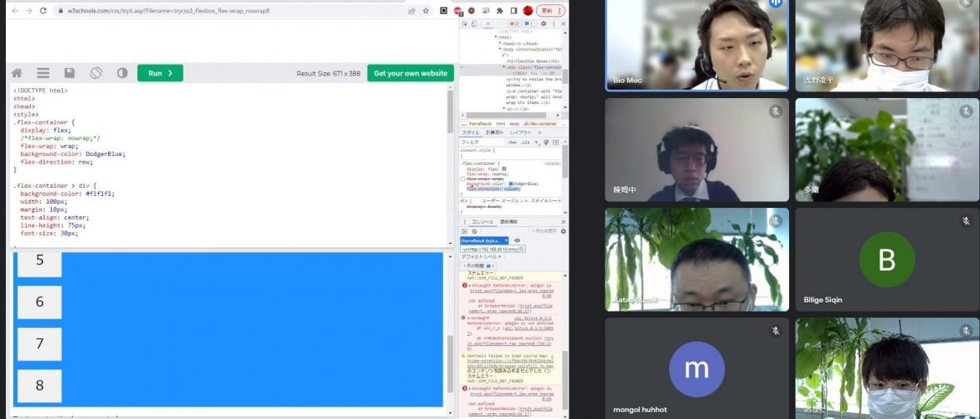Open the デフォルト レベル log level dropdown
This screenshot has height=419, width=980.
pyautogui.click(x=481, y=257)
